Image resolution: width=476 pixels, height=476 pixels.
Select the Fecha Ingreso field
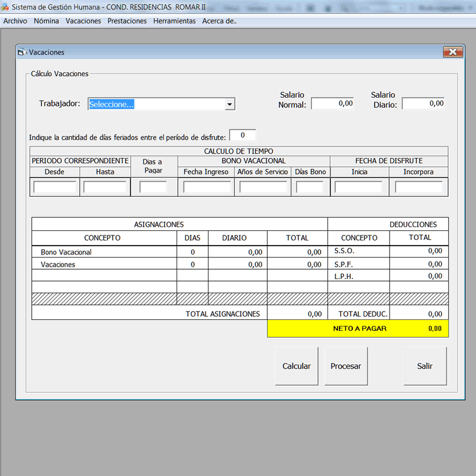pos(206,187)
